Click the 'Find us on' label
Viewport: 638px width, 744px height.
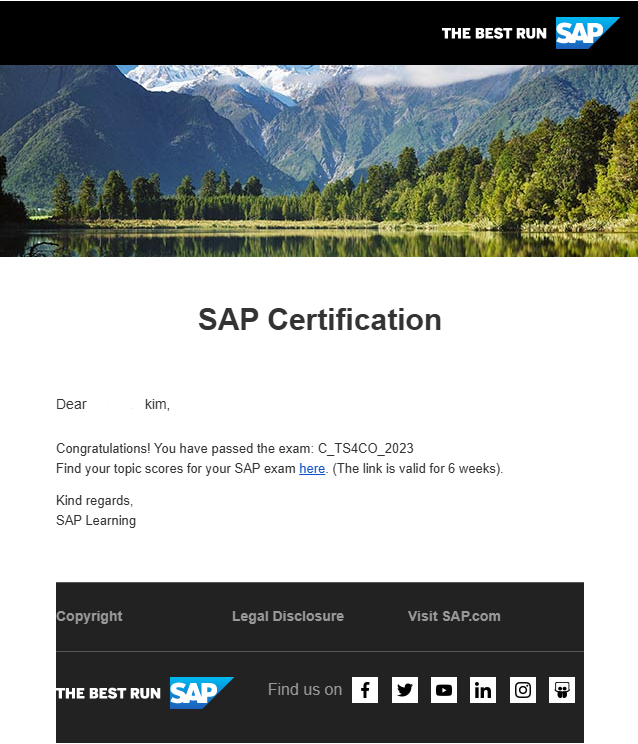304,689
